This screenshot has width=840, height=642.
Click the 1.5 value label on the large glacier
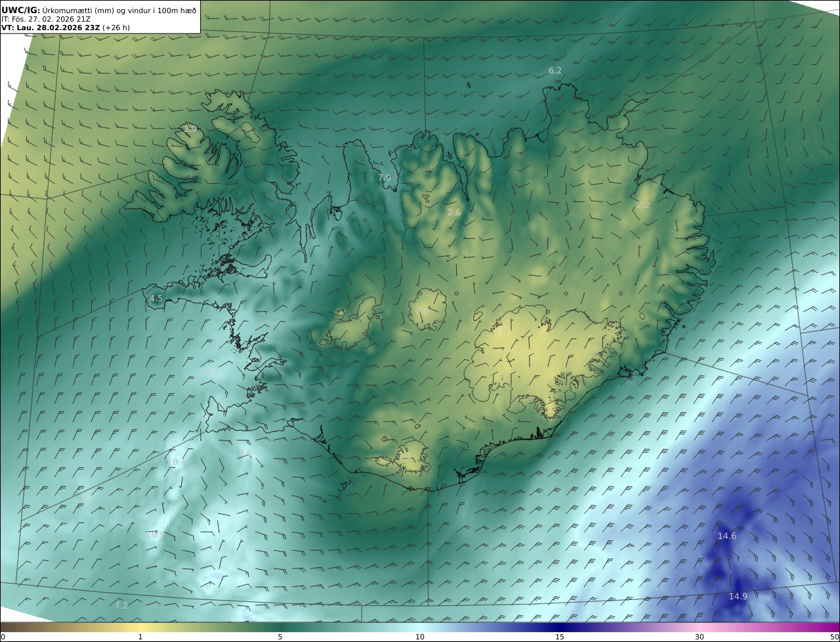(501, 332)
